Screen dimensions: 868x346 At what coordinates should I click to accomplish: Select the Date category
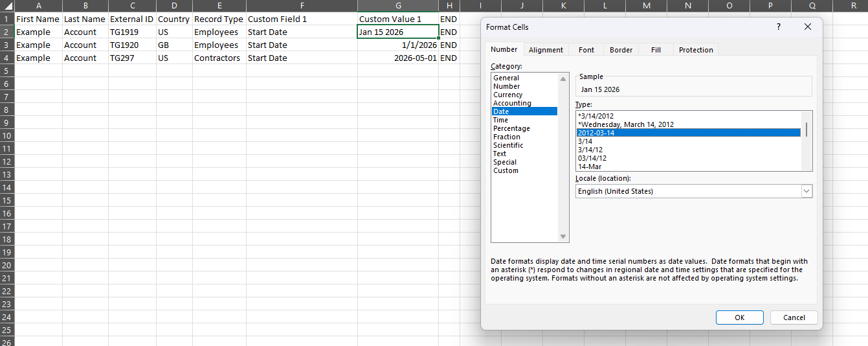[x=524, y=111]
